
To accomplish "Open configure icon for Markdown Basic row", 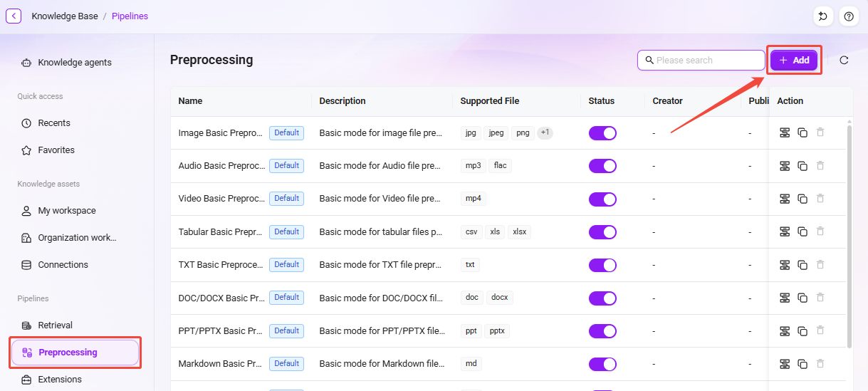I will pyautogui.click(x=785, y=364).
